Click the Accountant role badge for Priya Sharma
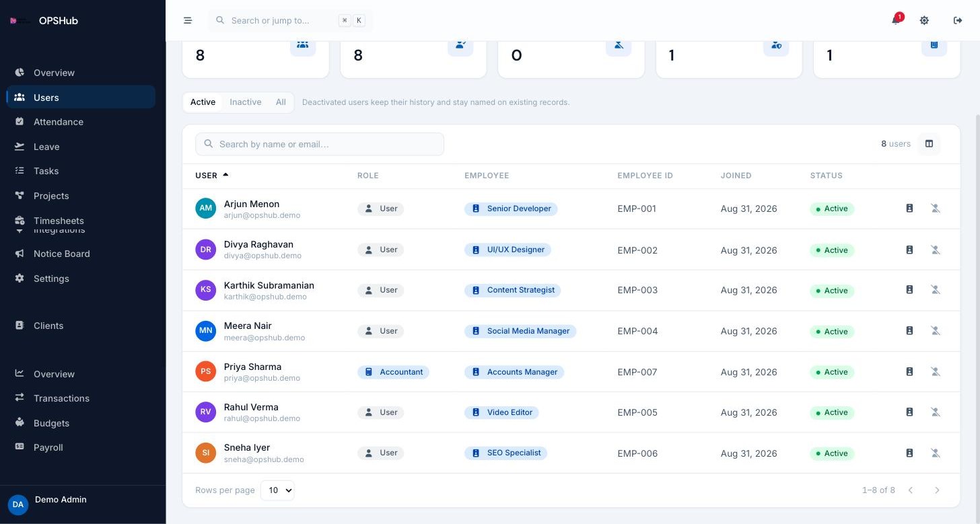This screenshot has width=980, height=524. (393, 372)
